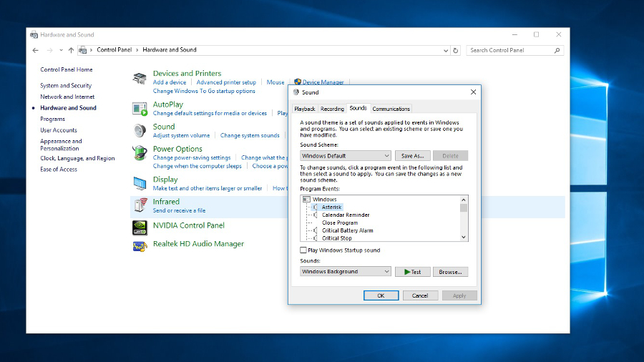Open Network and Internet in sidebar
Image resolution: width=644 pixels, height=362 pixels.
67,97
